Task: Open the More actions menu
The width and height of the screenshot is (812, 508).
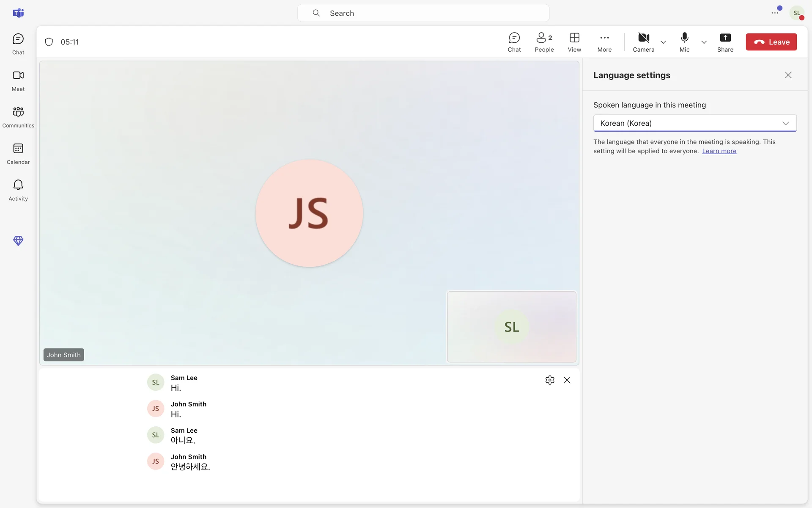Action: coord(604,42)
